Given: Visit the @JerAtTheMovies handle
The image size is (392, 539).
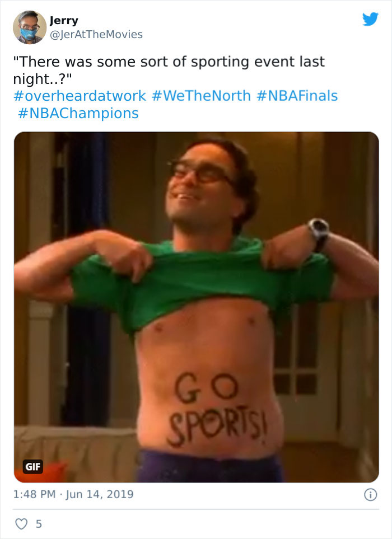Looking at the screenshot, I should click(x=96, y=34).
